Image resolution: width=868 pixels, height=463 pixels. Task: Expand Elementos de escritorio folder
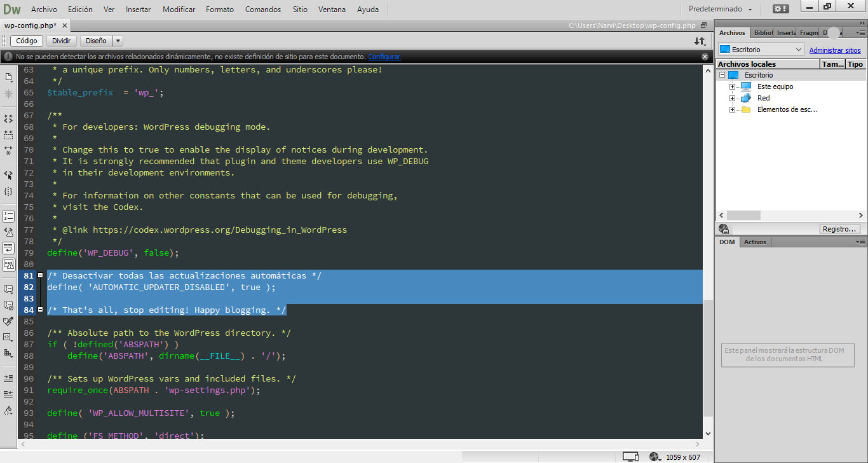click(732, 109)
